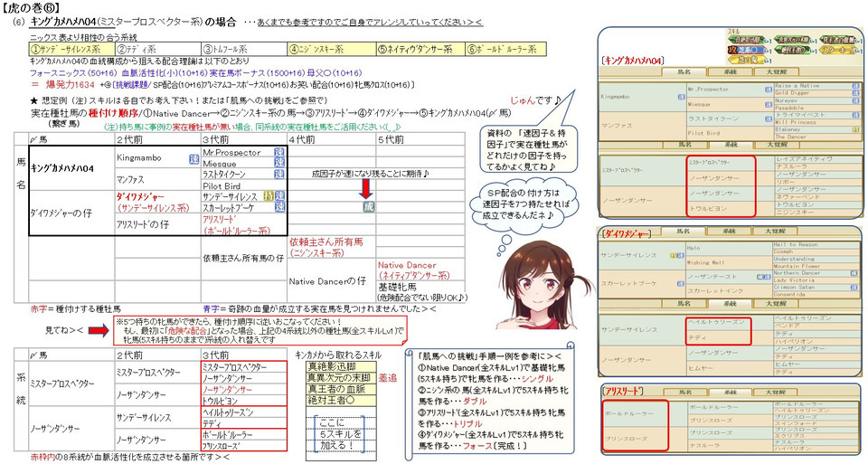The height and width of the screenshot is (464, 868).
Task: Click the 絶対王者〇 cell in the skill list
Action: (341, 400)
